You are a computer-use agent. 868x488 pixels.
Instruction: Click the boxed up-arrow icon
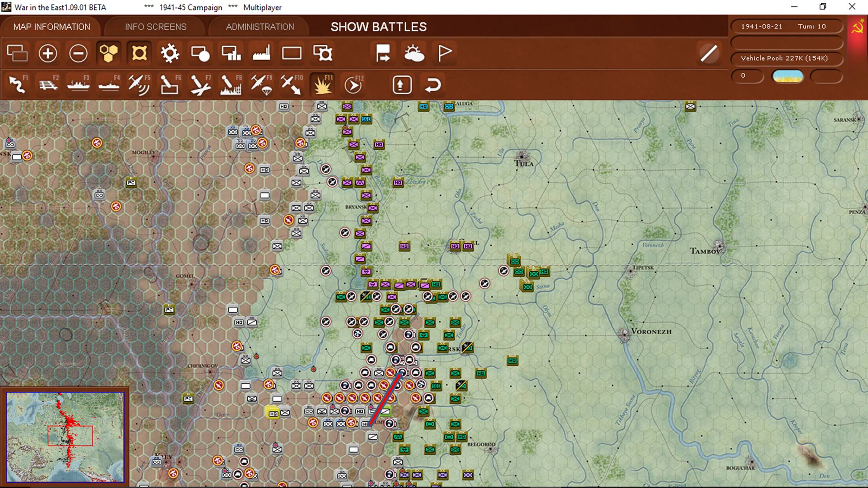[402, 85]
